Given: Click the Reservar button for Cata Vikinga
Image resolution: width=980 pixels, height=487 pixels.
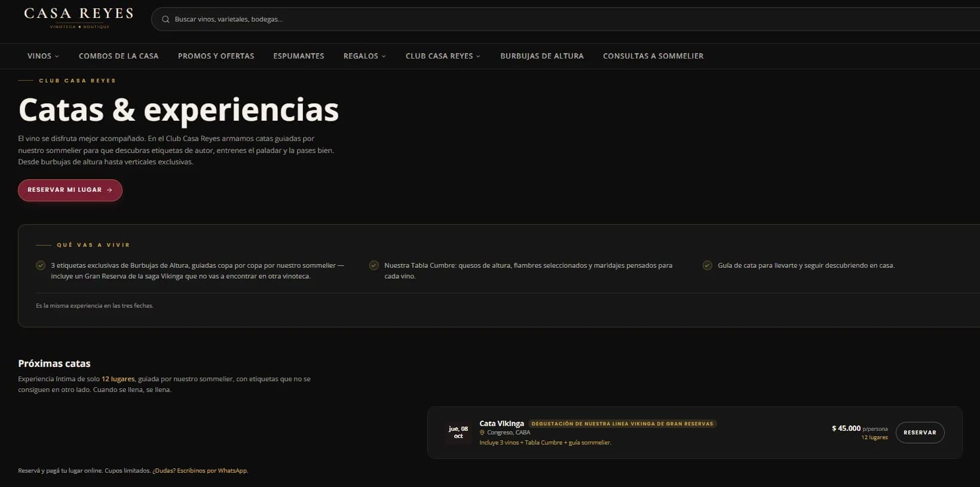Looking at the screenshot, I should click(x=920, y=433).
